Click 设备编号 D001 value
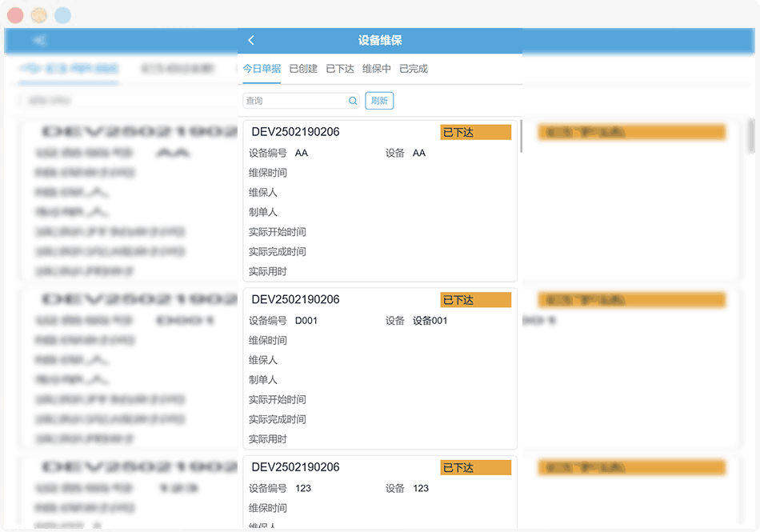The height and width of the screenshot is (532, 760). tap(306, 321)
